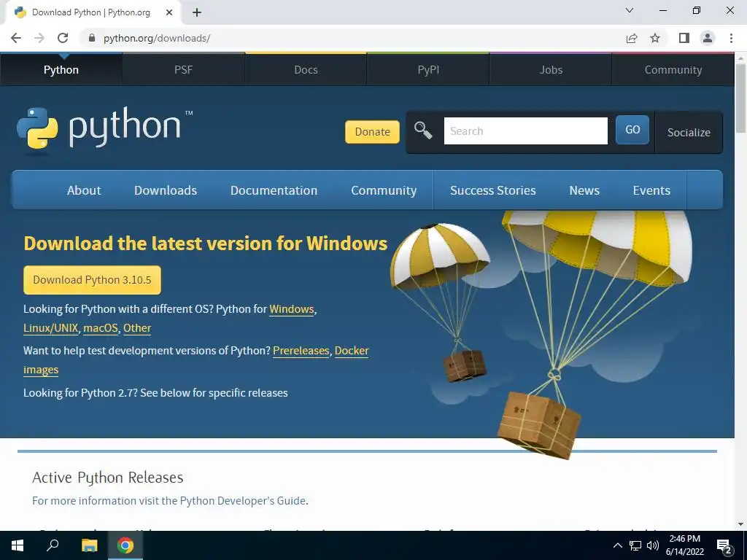The width and height of the screenshot is (747, 560).
Task: Show hidden system tray icons
Action: pos(617,545)
